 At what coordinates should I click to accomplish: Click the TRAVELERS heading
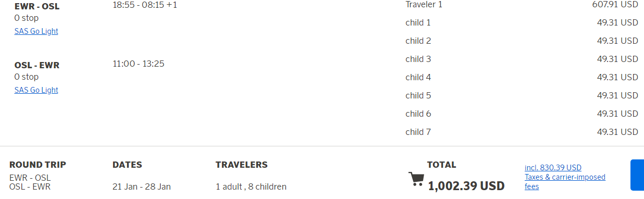[x=242, y=165]
